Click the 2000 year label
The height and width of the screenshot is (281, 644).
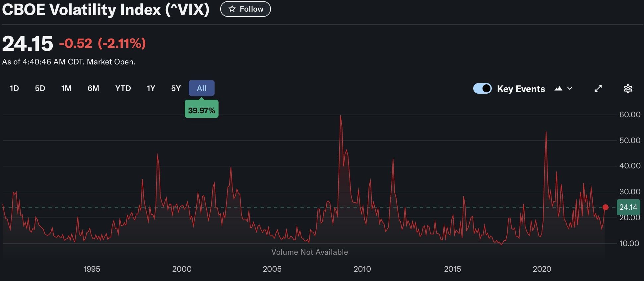click(x=182, y=269)
